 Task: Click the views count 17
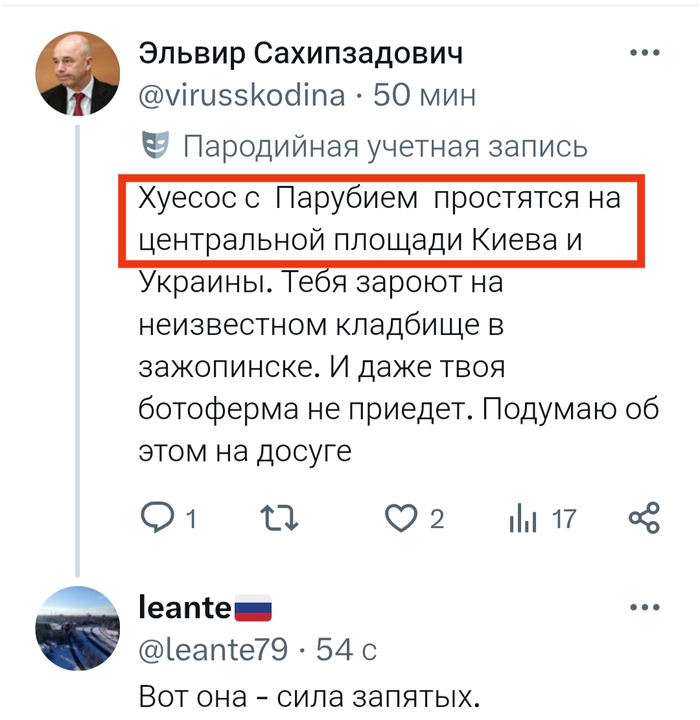pos(564,518)
